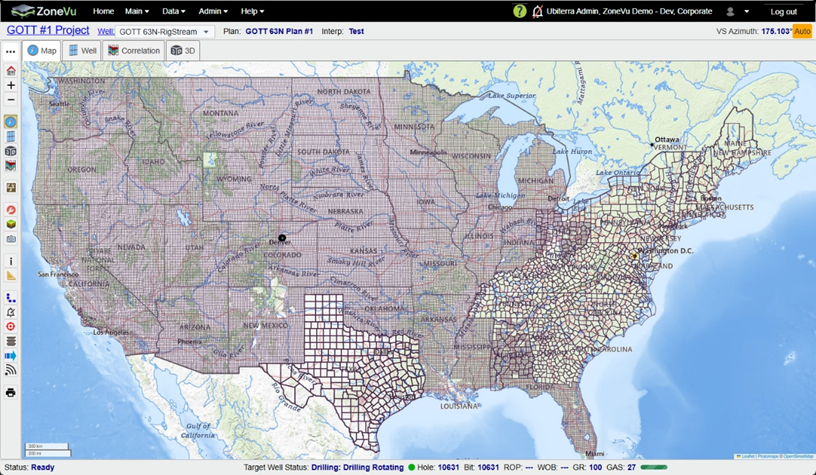Click the camera snapshot icon in sidebar

point(10,239)
